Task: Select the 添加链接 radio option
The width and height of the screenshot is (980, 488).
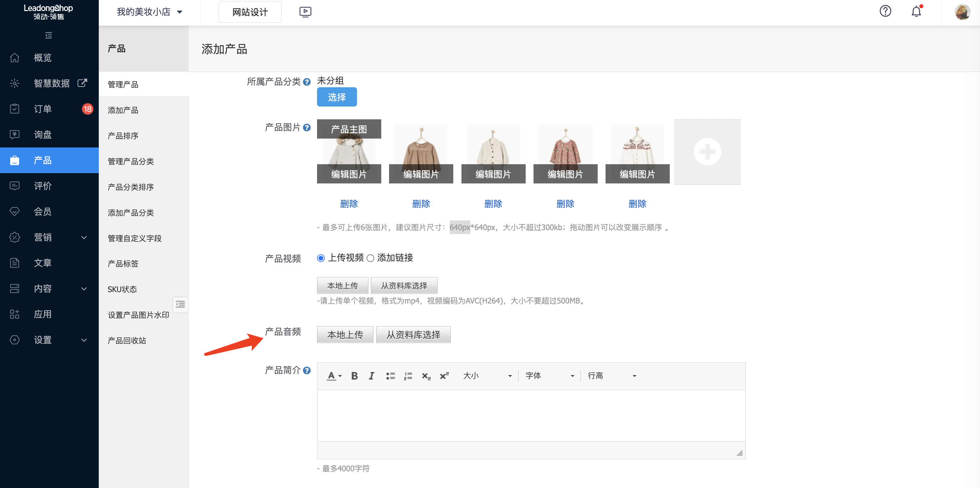Action: 370,259
